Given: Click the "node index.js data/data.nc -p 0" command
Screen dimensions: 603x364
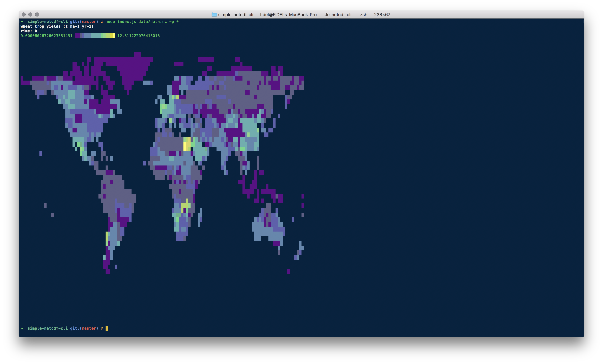Looking at the screenshot, I should tap(142, 22).
